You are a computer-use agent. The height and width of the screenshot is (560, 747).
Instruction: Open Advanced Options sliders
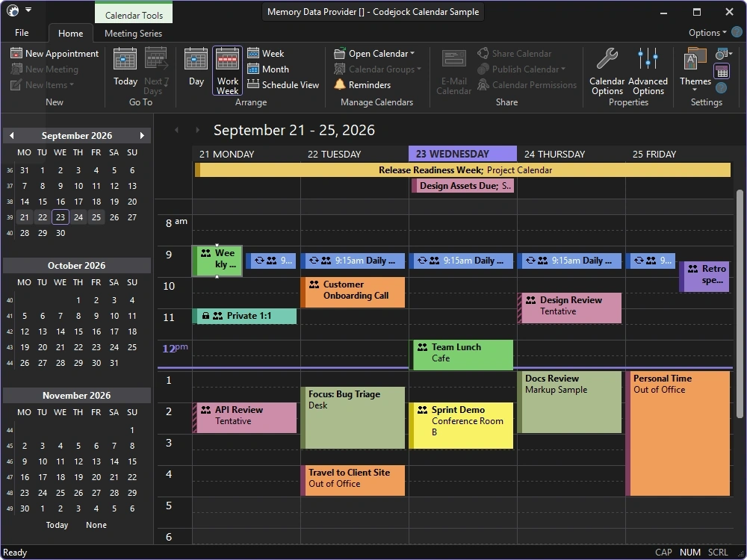point(648,72)
